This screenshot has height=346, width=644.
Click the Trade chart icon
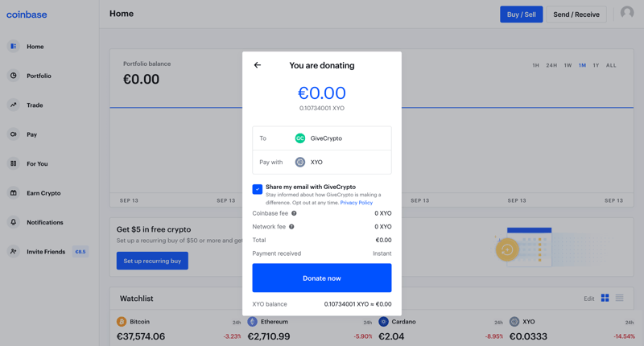click(14, 105)
